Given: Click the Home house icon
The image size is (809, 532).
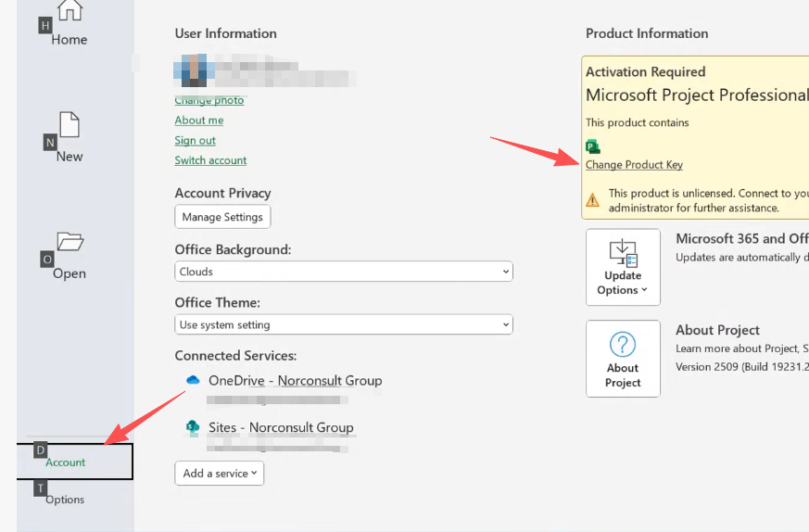Looking at the screenshot, I should [70, 11].
